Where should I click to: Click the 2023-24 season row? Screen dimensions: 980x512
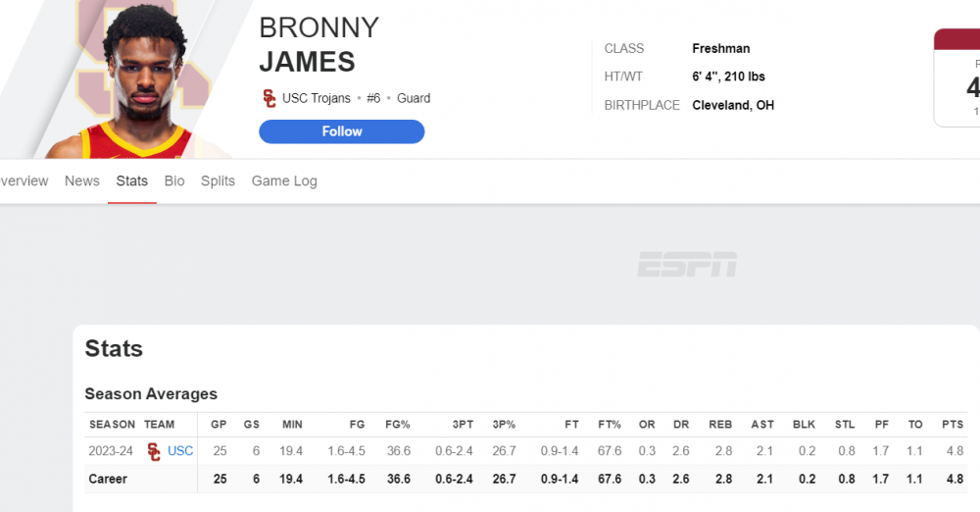point(112,451)
